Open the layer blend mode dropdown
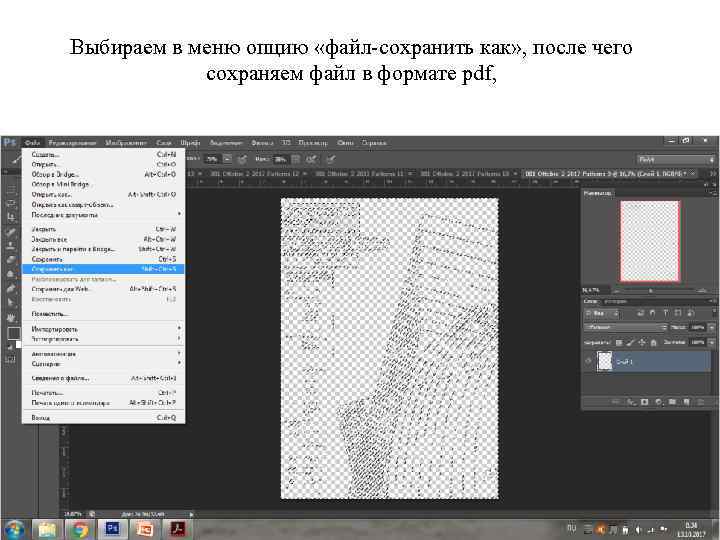The width and height of the screenshot is (720, 540). pyautogui.click(x=625, y=327)
